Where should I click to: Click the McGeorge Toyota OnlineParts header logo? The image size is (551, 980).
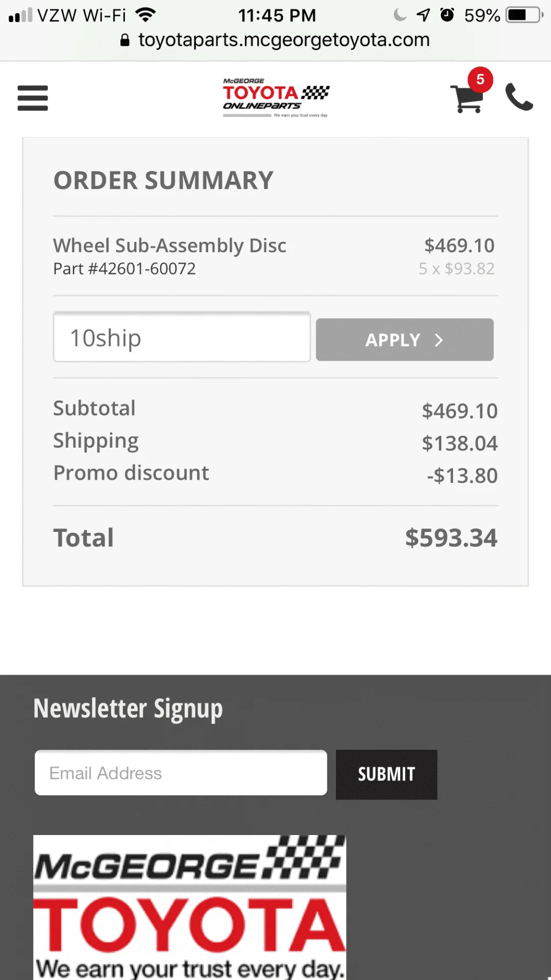click(276, 98)
